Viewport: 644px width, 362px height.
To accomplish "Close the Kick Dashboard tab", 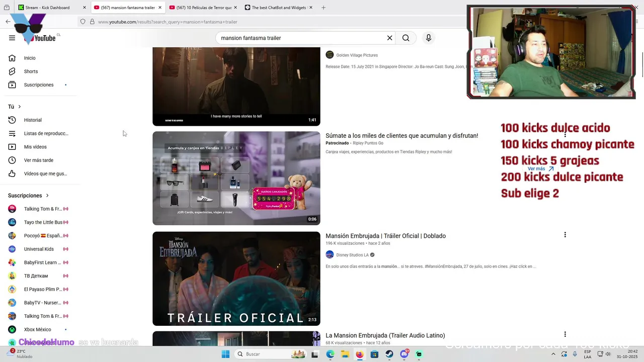I will coord(84,8).
